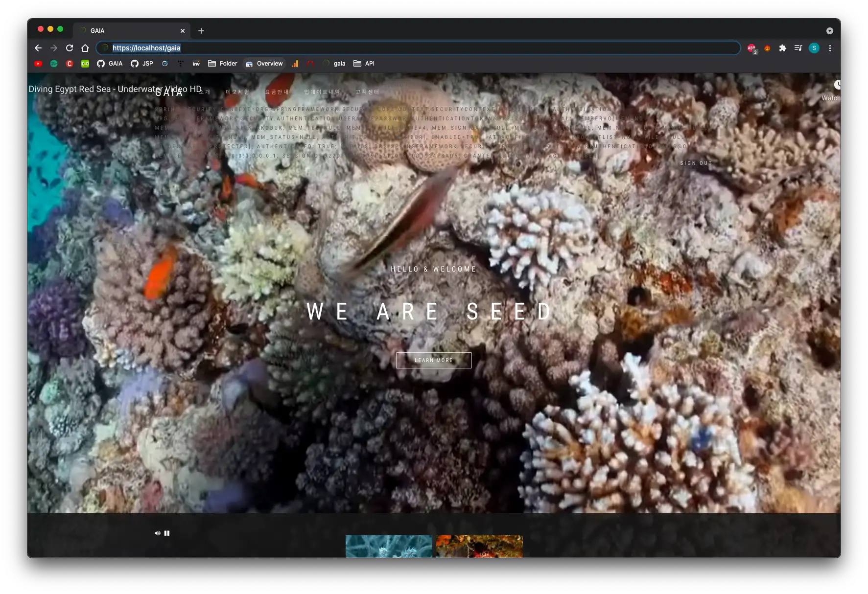868x594 pixels.
Task: Click the LEARN MORE button
Action: point(434,360)
